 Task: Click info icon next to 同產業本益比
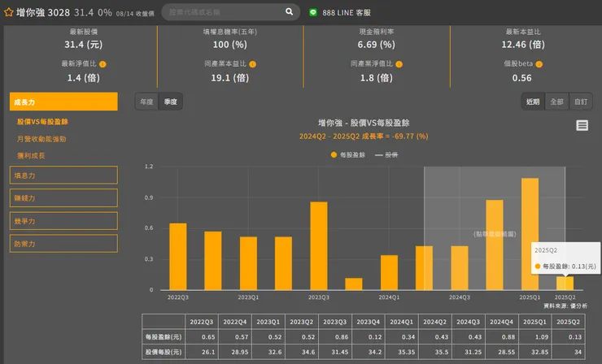coord(252,64)
